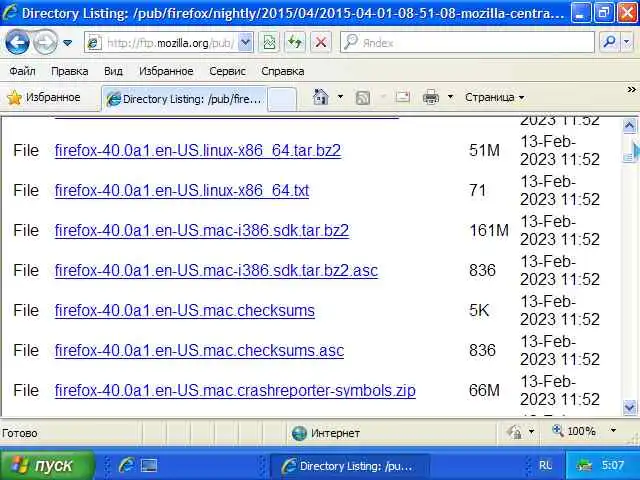Image resolution: width=640 pixels, height=480 pixels.
Task: Open firefox-40.0a1.en-US.mac-i386.sdk.tar.bz2.asc link
Action: coord(216,270)
